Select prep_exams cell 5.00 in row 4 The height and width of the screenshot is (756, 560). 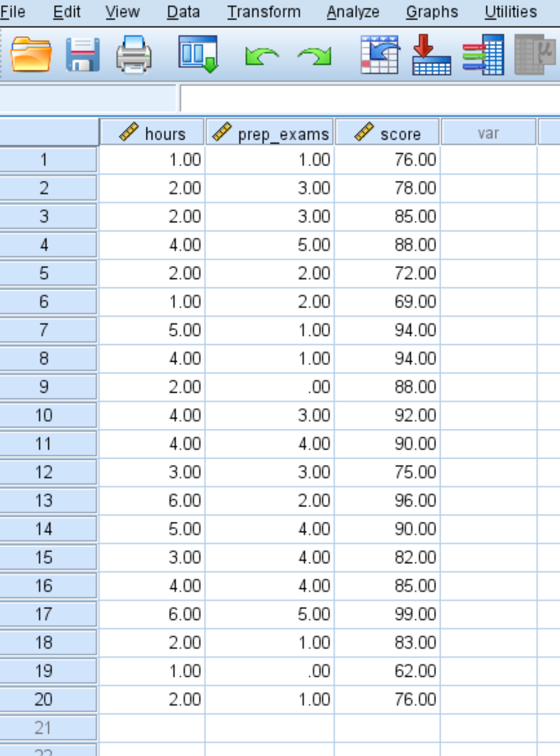click(269, 245)
